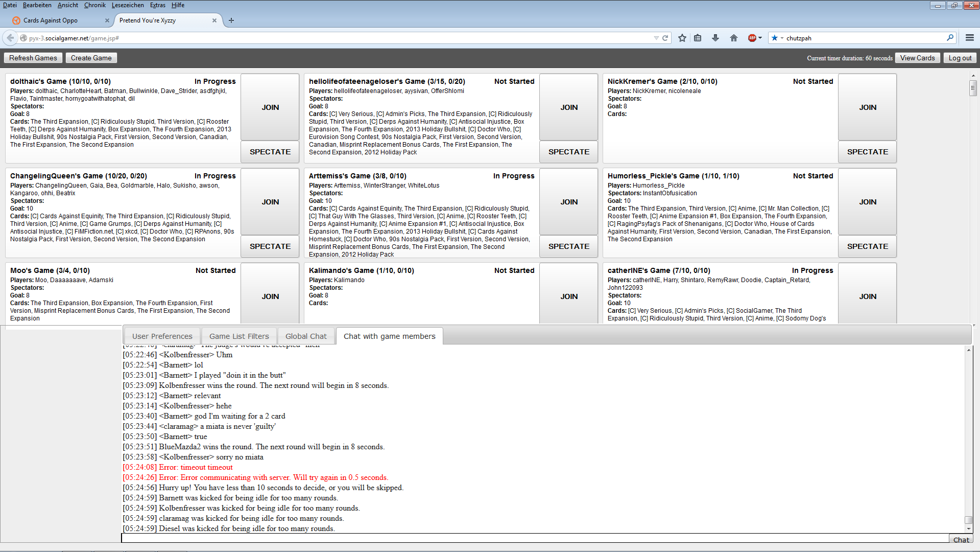980x552 pixels.
Task: Open a new tab with the plus button
Action: tap(231, 20)
